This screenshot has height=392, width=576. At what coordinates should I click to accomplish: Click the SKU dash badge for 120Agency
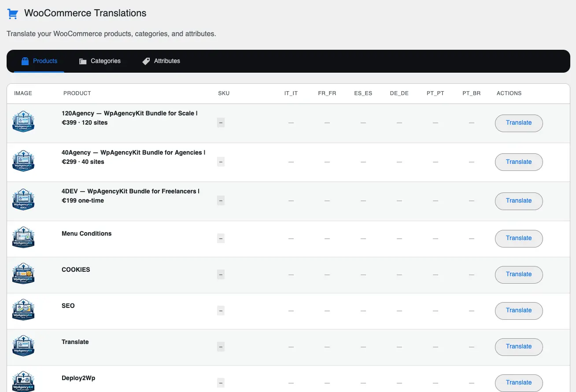pos(221,123)
